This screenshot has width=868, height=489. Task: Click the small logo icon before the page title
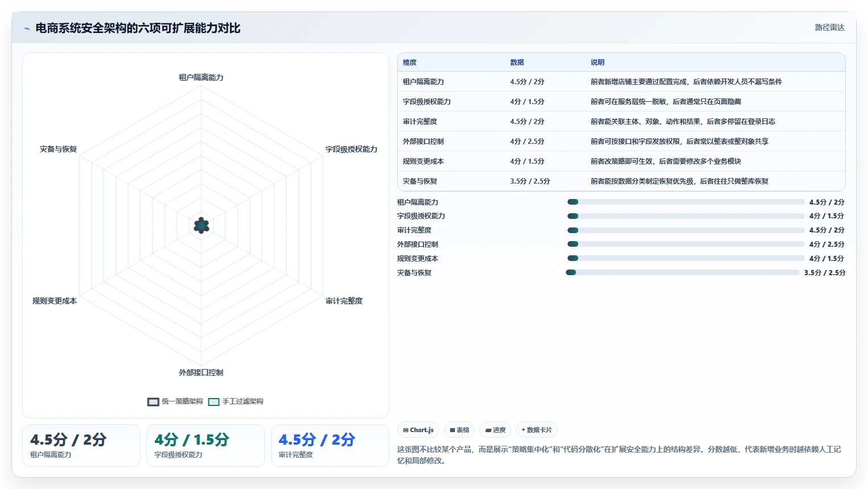(x=27, y=28)
